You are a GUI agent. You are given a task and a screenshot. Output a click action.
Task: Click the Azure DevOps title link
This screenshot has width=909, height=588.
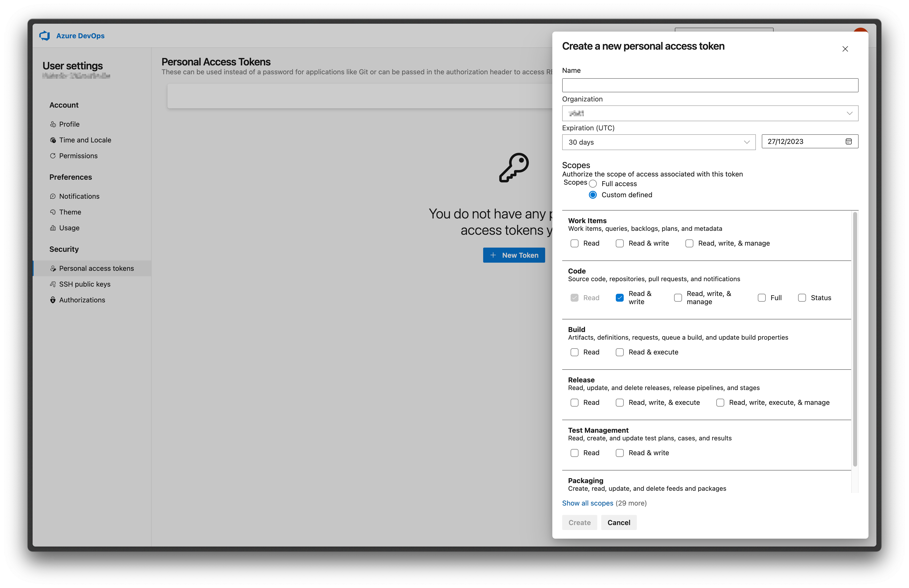pos(80,36)
